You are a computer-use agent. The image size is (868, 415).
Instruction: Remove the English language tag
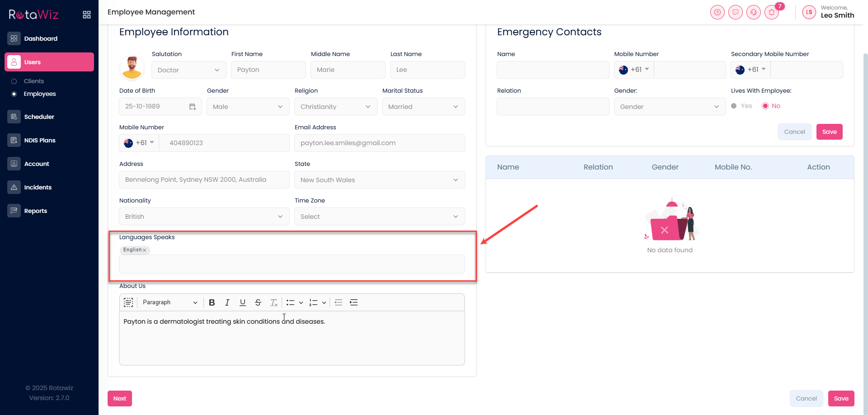pos(145,250)
